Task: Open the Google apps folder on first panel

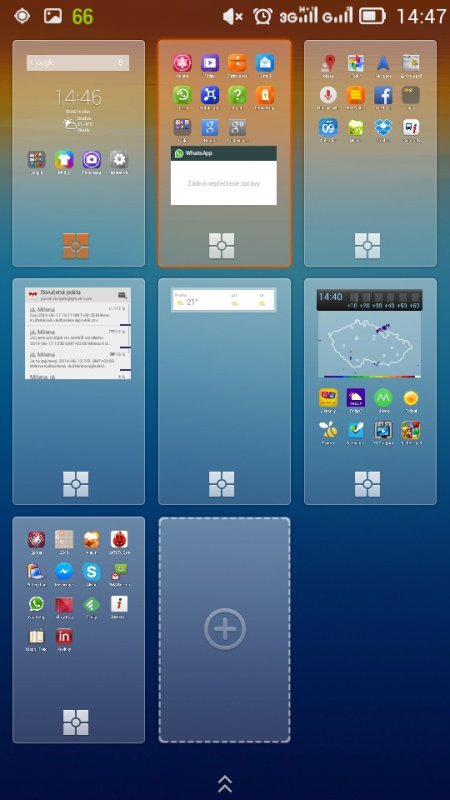Action: 36,160
